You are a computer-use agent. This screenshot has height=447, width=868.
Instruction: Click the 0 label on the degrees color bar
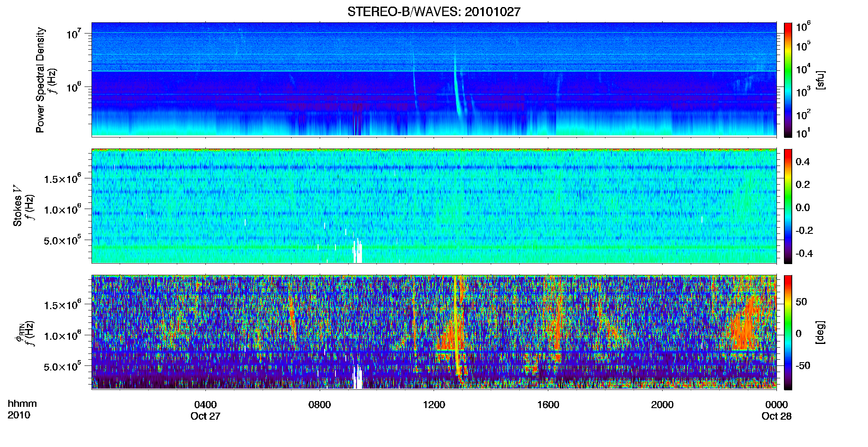(x=798, y=334)
